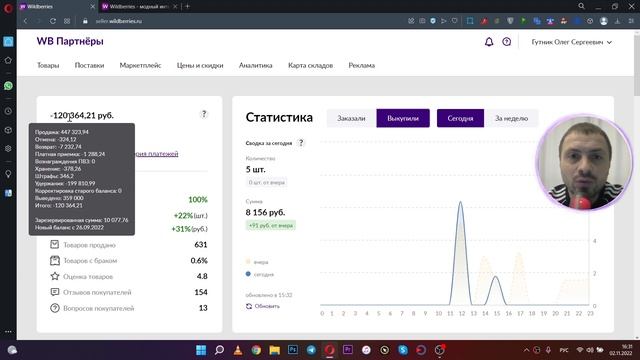The height and width of the screenshot is (360, 640).
Task: Open the notifications bell icon
Action: point(489,42)
